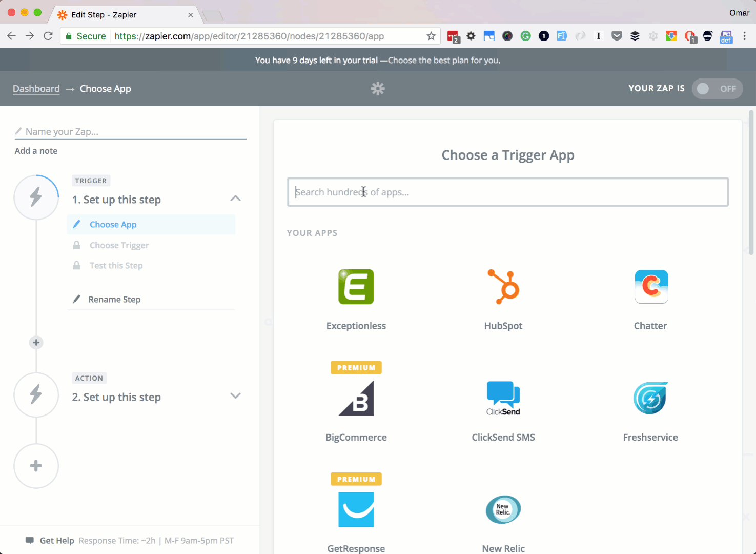This screenshot has width=756, height=554.
Task: Select the locked Choose Trigger sub-step
Action: [x=119, y=245]
